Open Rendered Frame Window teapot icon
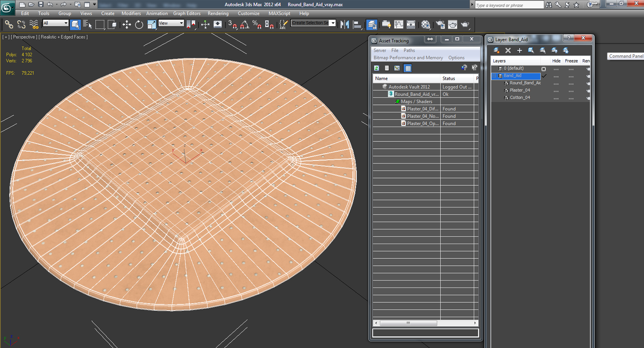 point(453,24)
